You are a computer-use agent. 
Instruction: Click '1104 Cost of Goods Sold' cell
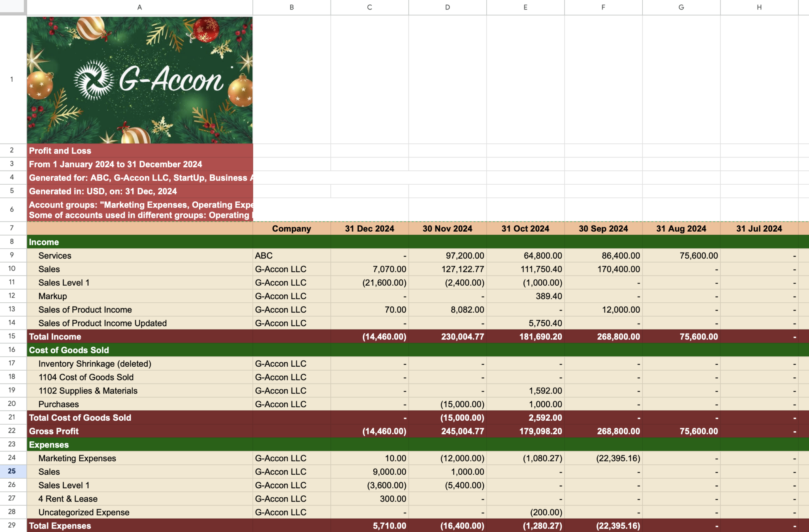pos(140,377)
